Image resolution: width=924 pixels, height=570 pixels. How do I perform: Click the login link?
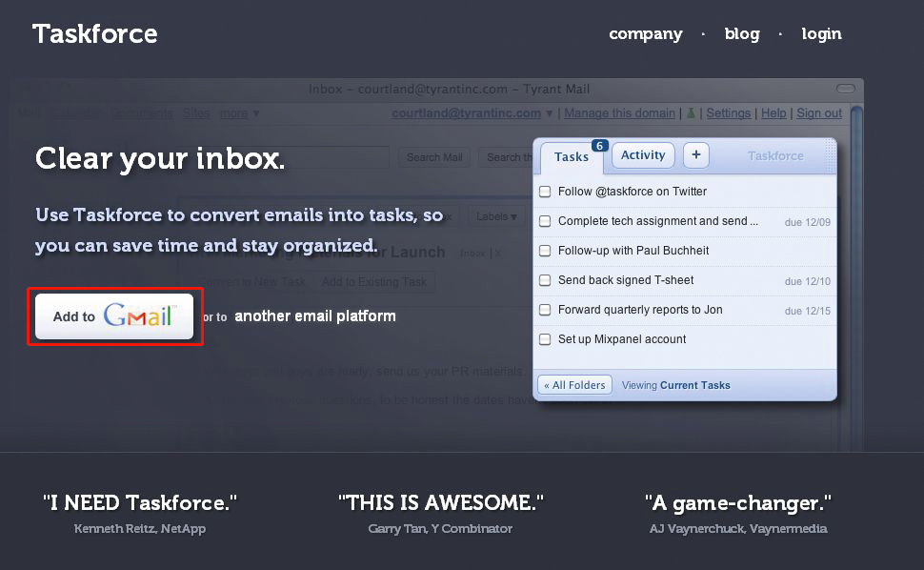[x=821, y=34]
